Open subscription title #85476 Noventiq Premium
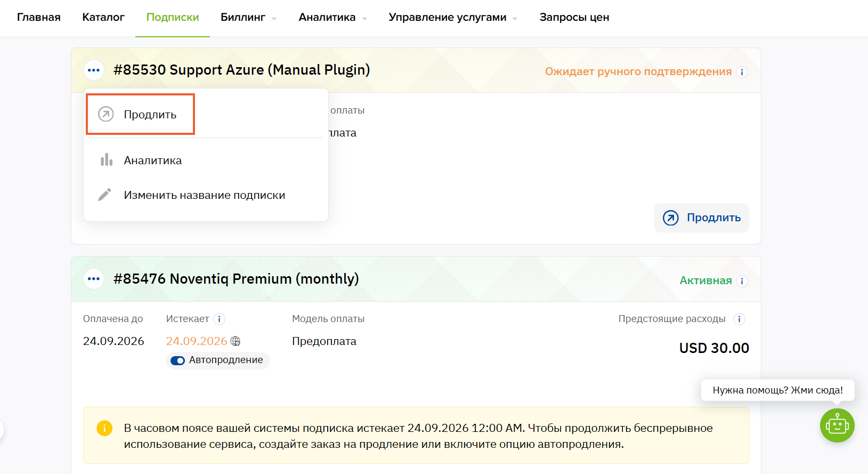The height and width of the screenshot is (474, 868). coord(236,279)
